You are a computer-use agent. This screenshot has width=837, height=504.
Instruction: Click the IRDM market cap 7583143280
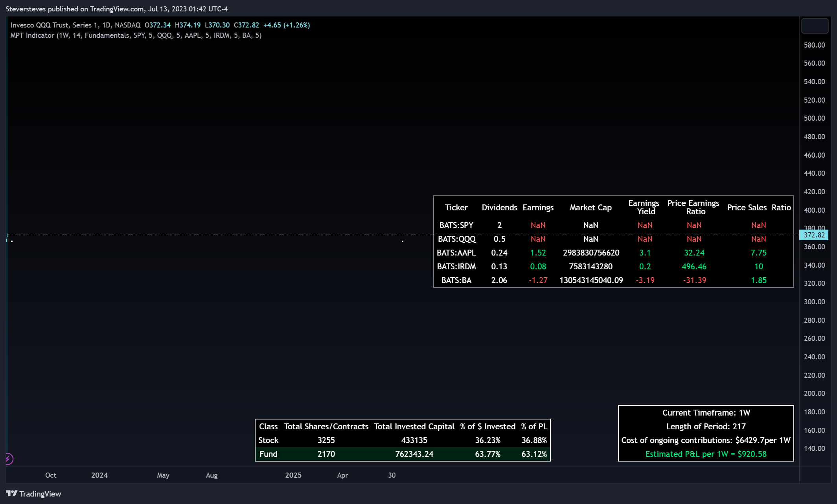(590, 267)
